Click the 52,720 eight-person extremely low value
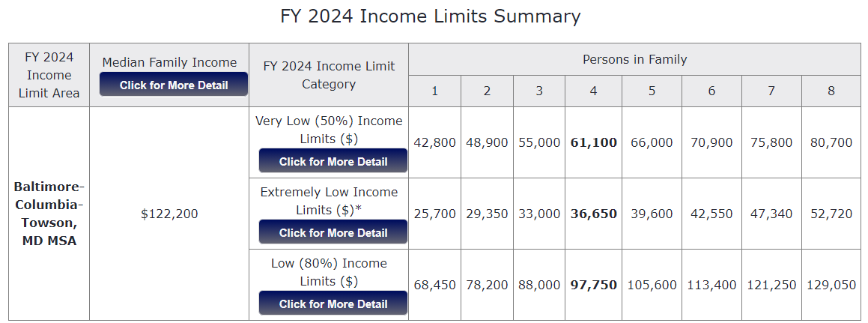 [831, 214]
